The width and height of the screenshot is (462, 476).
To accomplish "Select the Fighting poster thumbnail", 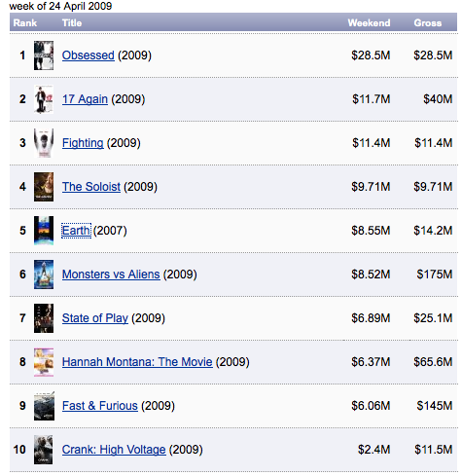I will [44, 143].
